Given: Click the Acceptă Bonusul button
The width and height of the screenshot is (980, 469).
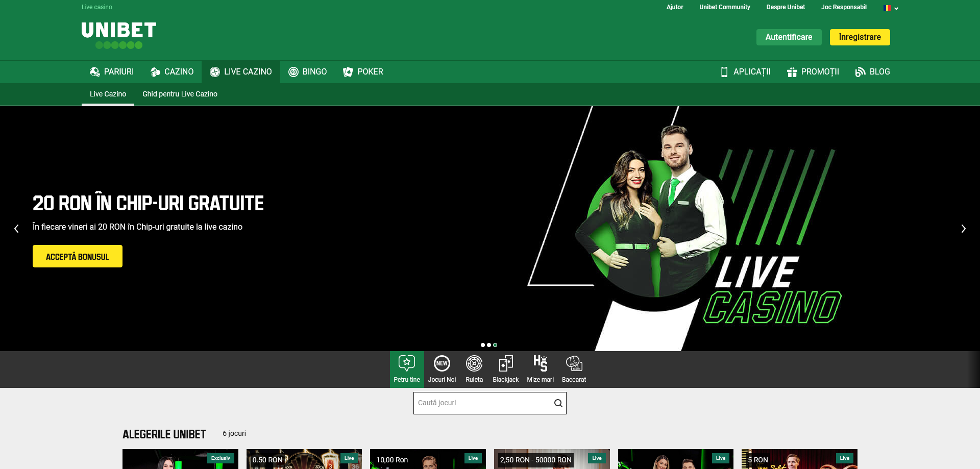Looking at the screenshot, I should [78, 256].
